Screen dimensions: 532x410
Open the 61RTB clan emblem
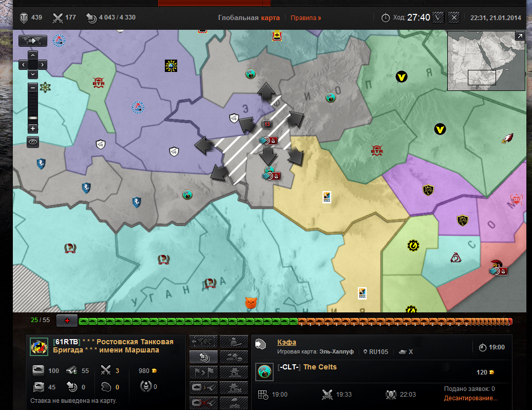click(x=39, y=346)
